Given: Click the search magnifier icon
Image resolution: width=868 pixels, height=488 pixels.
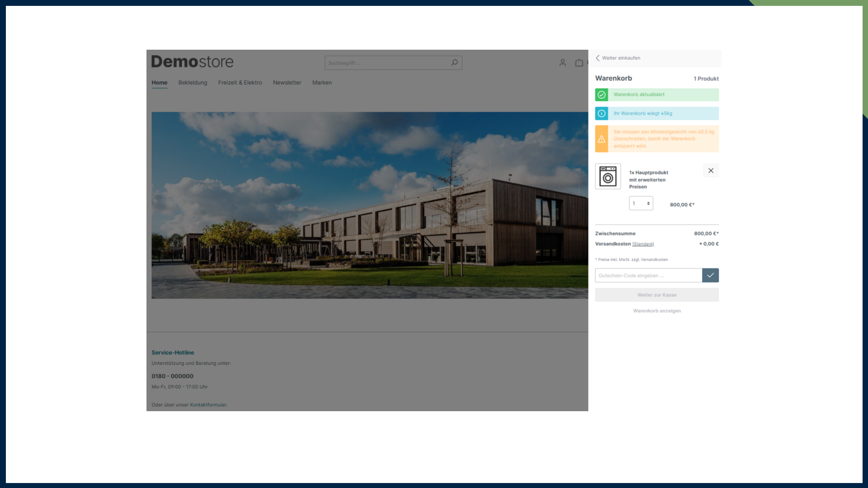Looking at the screenshot, I should click(x=454, y=63).
